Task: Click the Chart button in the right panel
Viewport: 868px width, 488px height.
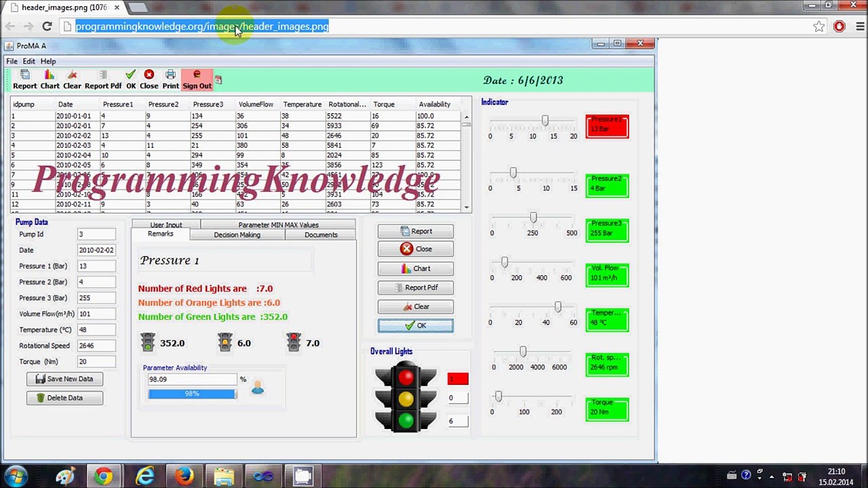Action: point(416,268)
